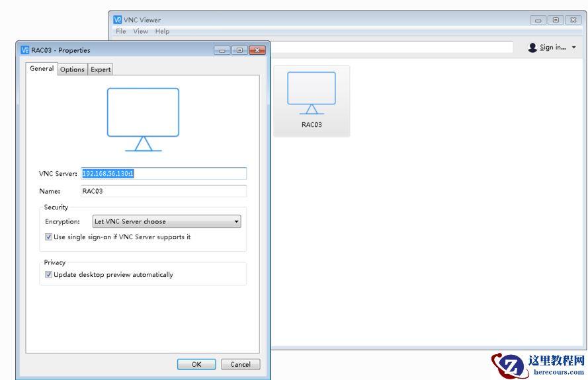Expand the Sign in dropdown arrow

(x=573, y=48)
